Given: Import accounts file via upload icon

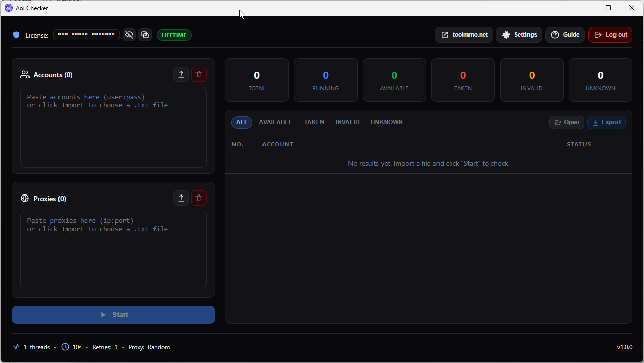Looking at the screenshot, I should 181,74.
